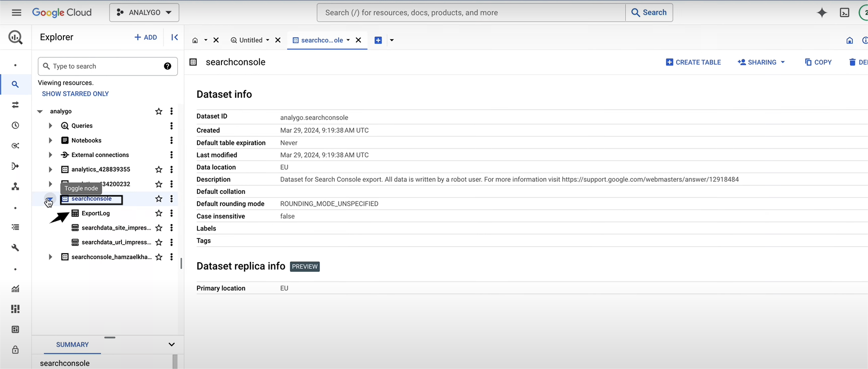Open the three-dot menu for Queries
The image size is (868, 369).
pyautogui.click(x=172, y=126)
